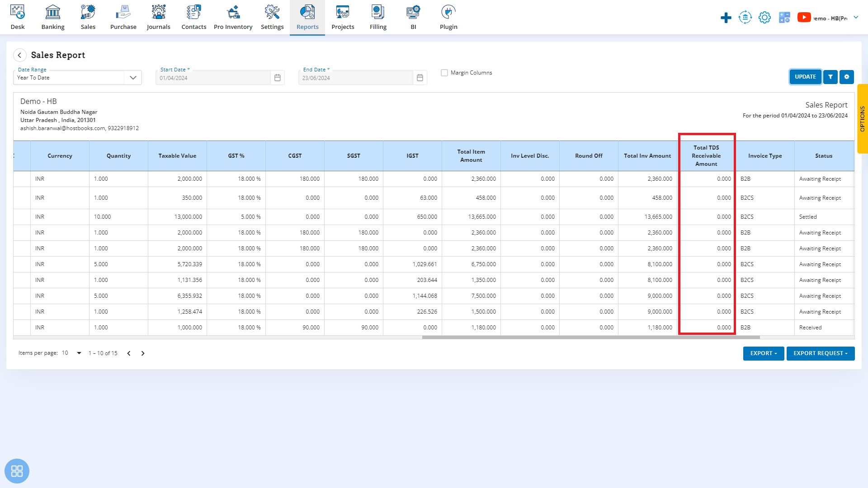This screenshot has width=868, height=488.
Task: Open the OPTIONS side panel tab
Action: (862, 119)
